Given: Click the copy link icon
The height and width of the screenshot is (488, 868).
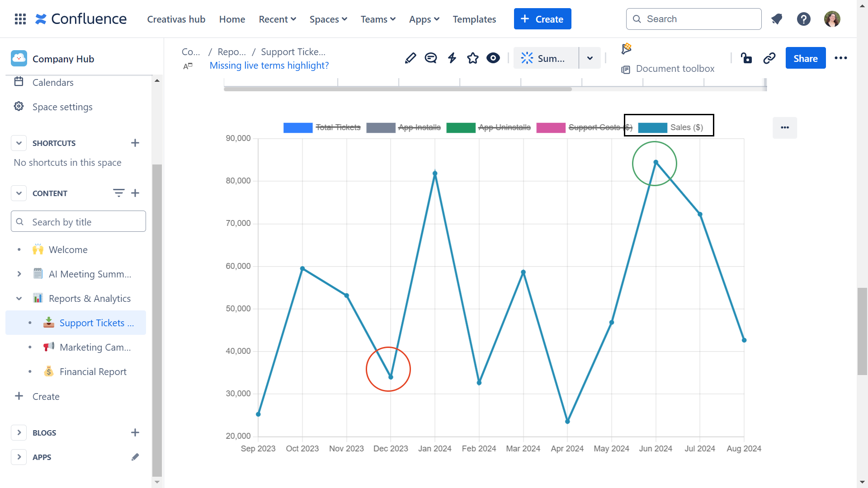Looking at the screenshot, I should point(769,58).
